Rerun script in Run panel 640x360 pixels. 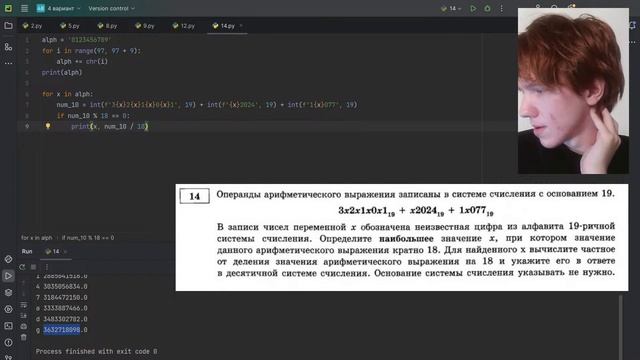coord(22,267)
